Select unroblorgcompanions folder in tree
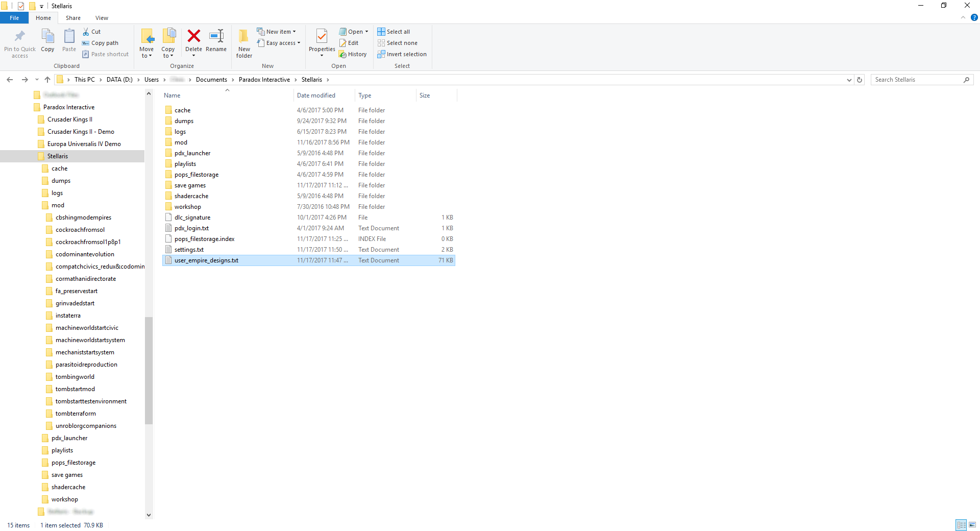 [x=86, y=426]
